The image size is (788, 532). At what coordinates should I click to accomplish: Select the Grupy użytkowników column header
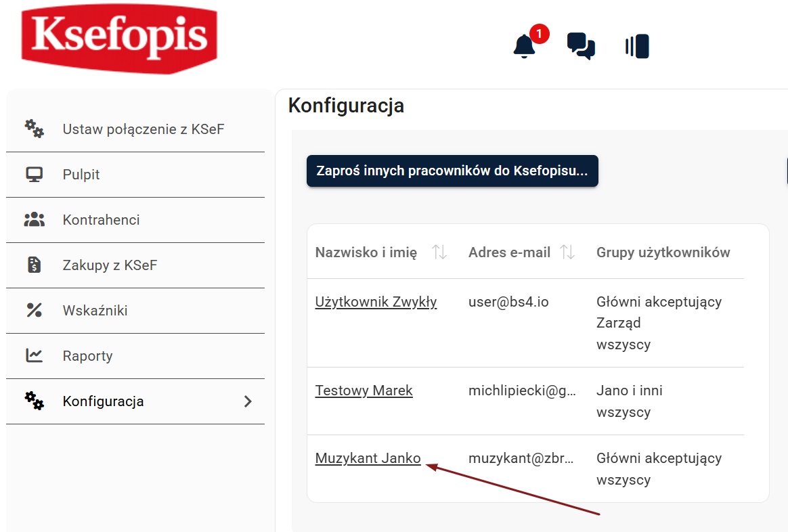pos(663,252)
